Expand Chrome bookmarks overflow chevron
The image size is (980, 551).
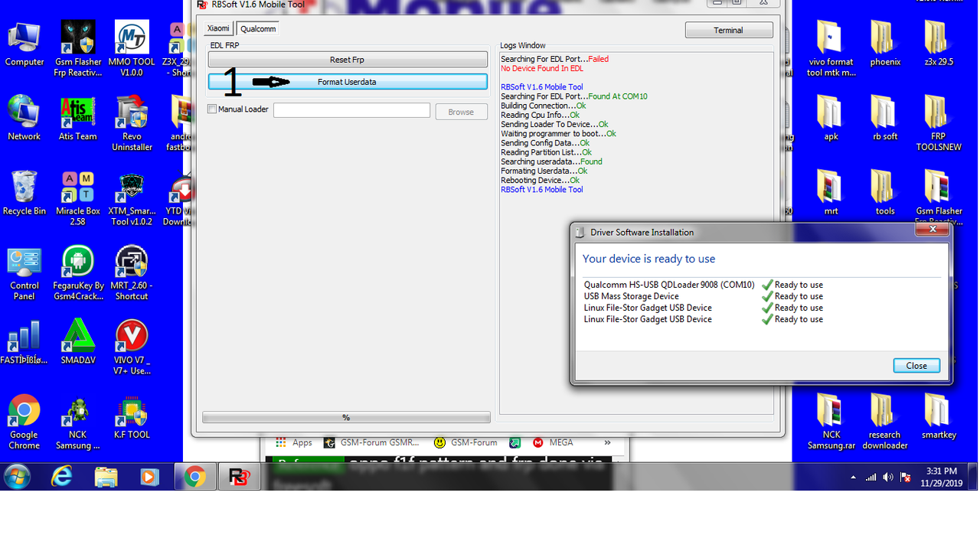point(607,442)
